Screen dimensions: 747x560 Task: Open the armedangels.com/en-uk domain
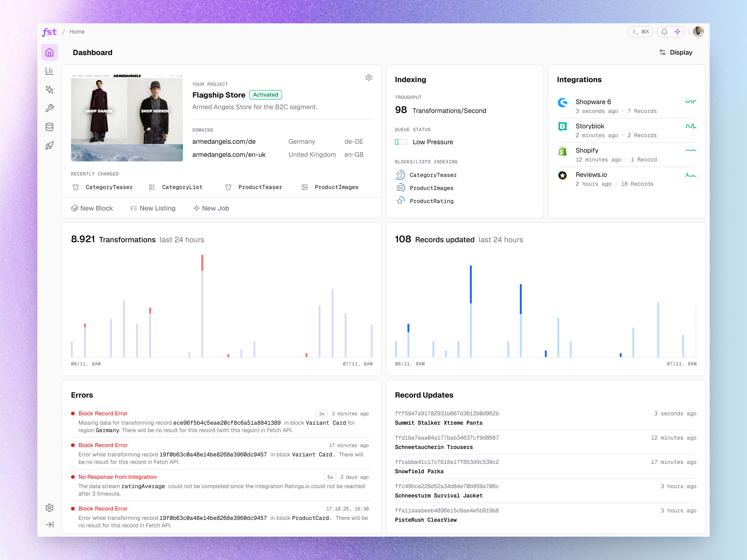point(229,155)
